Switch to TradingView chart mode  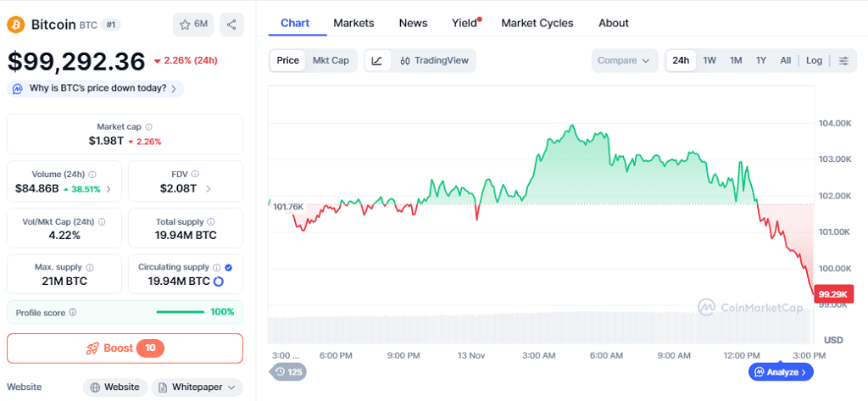click(x=434, y=60)
